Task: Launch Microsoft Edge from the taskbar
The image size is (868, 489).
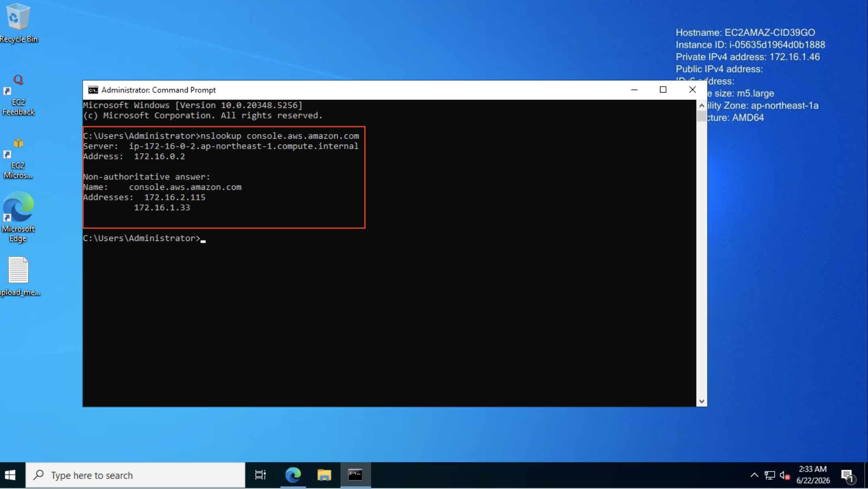Action: pyautogui.click(x=293, y=475)
